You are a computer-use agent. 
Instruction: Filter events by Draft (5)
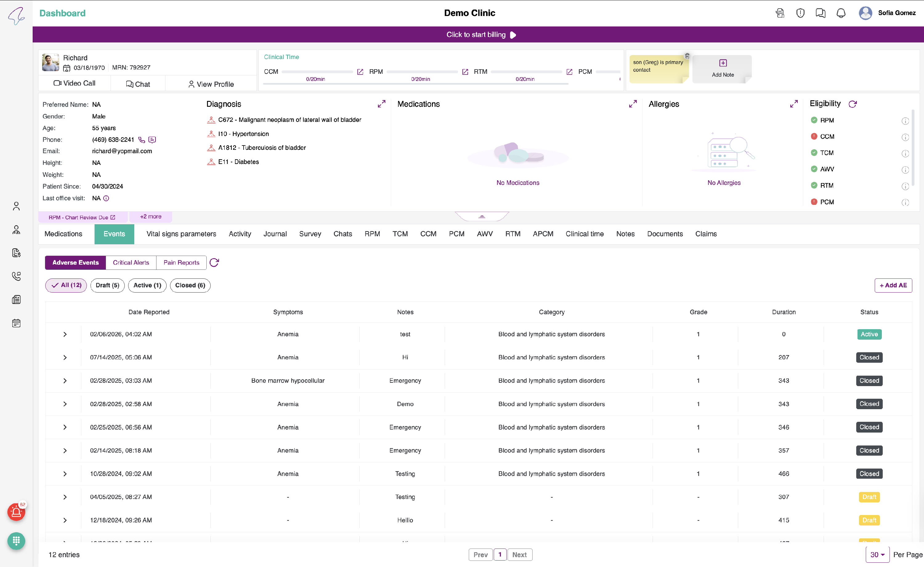107,285
